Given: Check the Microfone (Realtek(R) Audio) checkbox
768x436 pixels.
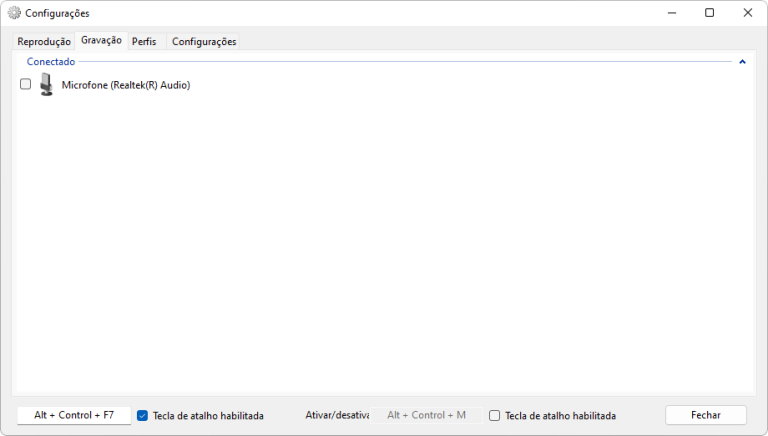Looking at the screenshot, I should 26,85.
